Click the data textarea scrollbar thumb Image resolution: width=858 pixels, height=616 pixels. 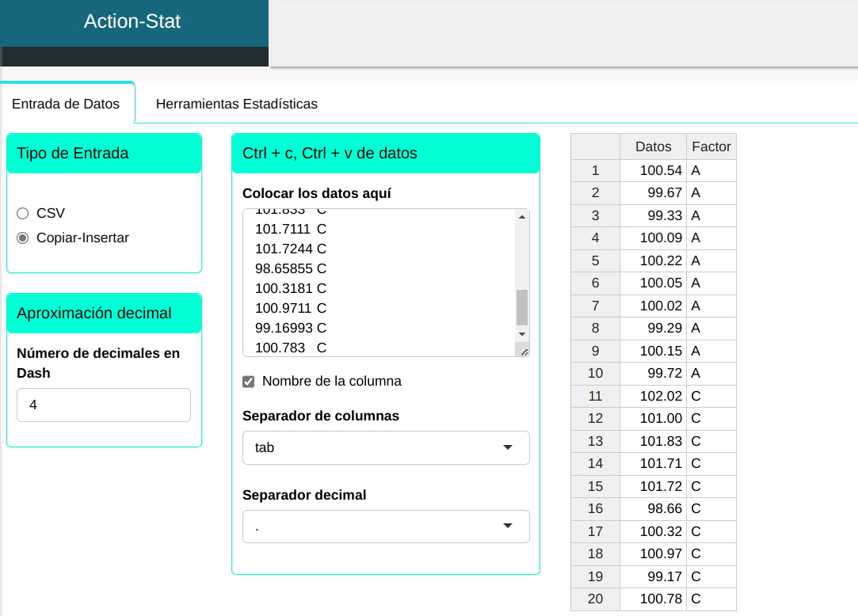click(521, 307)
